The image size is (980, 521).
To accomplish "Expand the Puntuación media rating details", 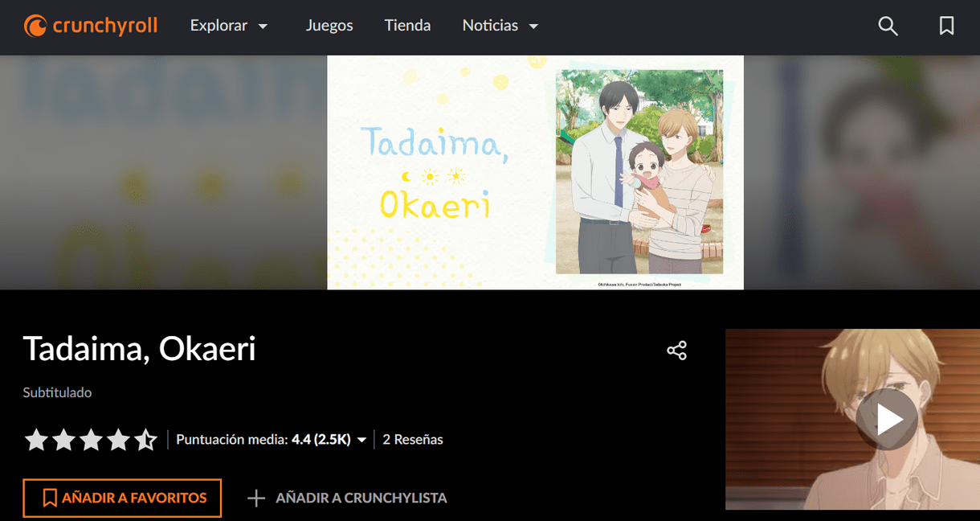I will [272, 440].
